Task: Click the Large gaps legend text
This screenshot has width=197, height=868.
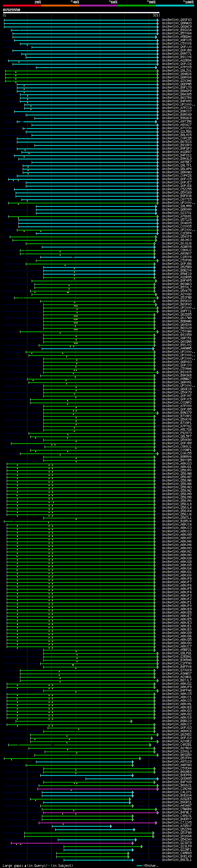Action: [x=38, y=866]
